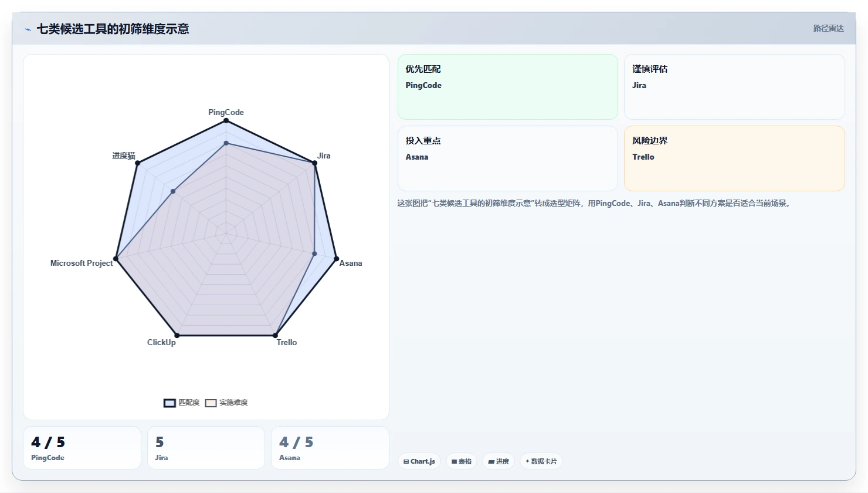Click the data point at ClickUp vertex
The width and height of the screenshot is (868, 493).
point(177,336)
